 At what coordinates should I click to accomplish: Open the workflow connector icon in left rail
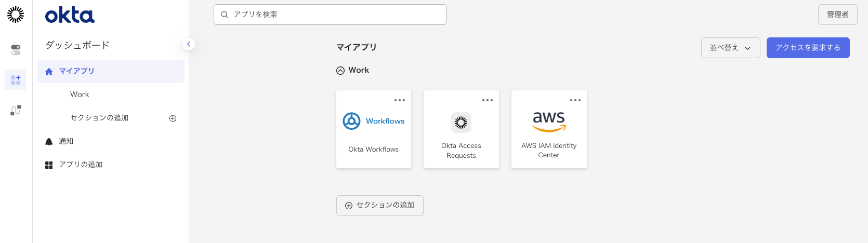click(x=16, y=110)
